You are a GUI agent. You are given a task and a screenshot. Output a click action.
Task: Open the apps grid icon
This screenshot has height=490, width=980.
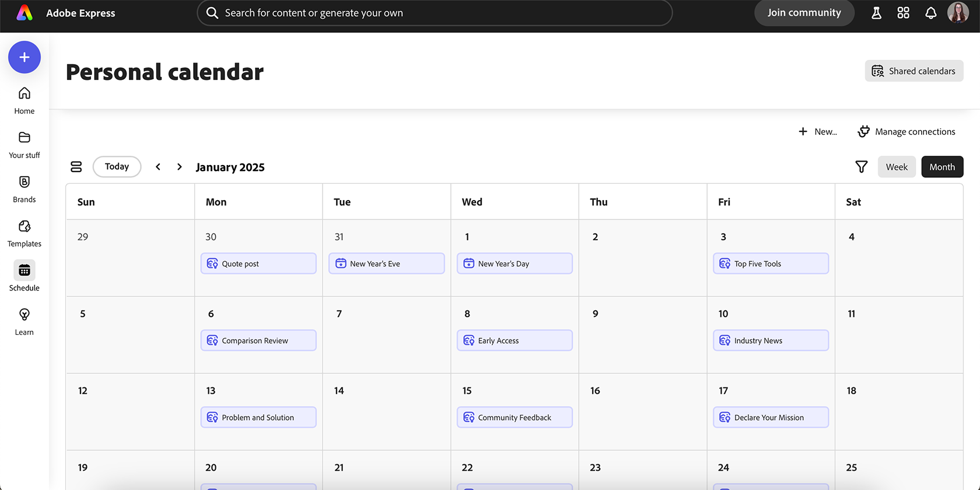coord(904,13)
